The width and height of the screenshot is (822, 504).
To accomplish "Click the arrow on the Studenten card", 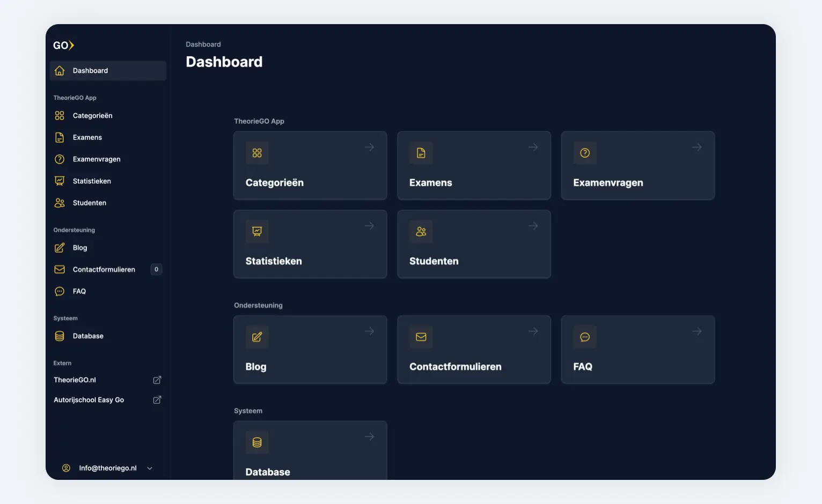I will pos(533,226).
